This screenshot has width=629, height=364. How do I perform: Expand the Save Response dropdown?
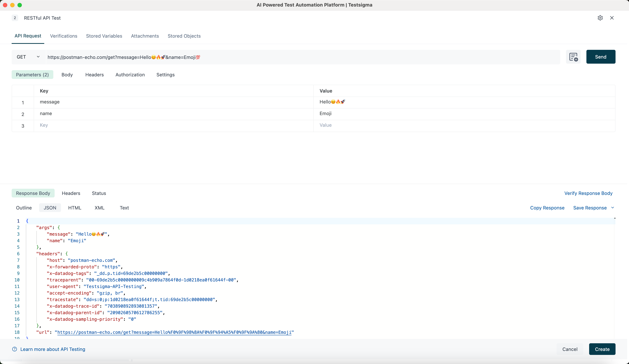(x=613, y=207)
